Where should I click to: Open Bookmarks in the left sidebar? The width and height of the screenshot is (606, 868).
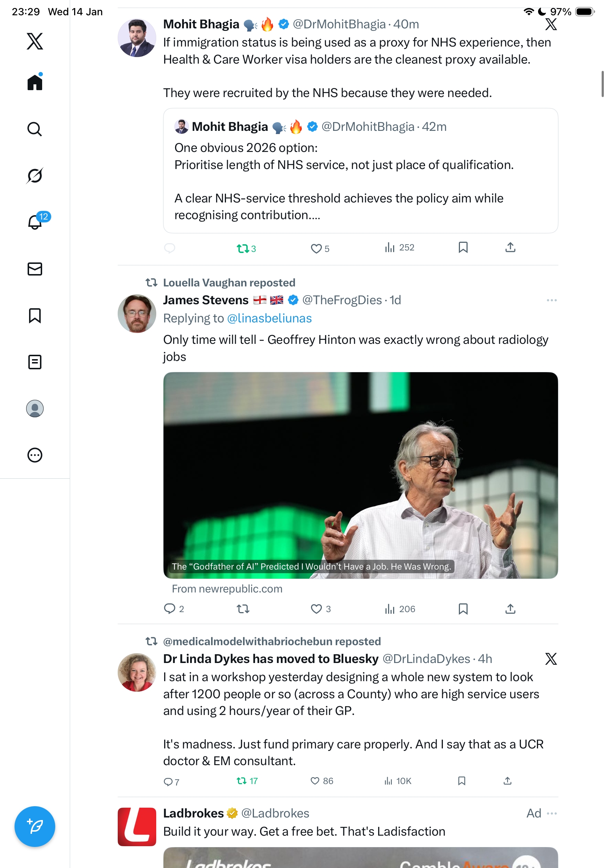pyautogui.click(x=35, y=316)
